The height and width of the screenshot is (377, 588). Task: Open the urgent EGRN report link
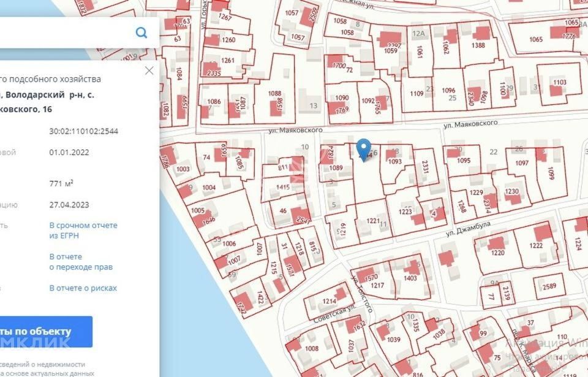pos(83,230)
